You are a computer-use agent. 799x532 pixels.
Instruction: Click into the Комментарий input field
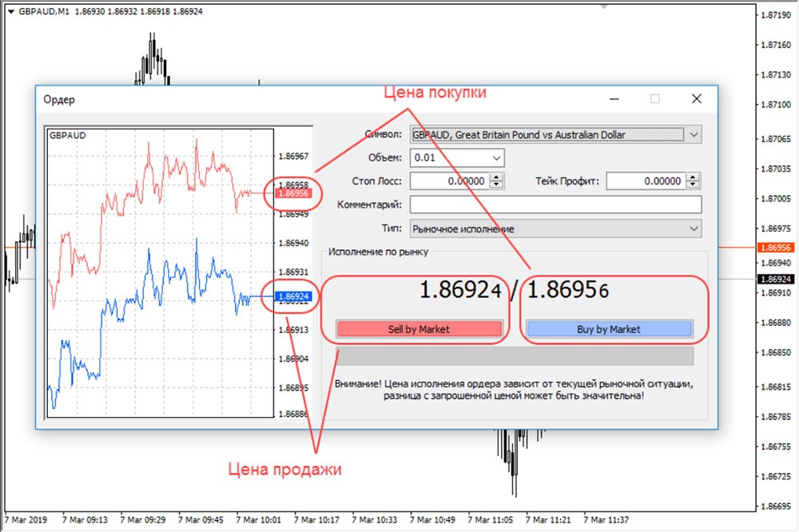[555, 204]
